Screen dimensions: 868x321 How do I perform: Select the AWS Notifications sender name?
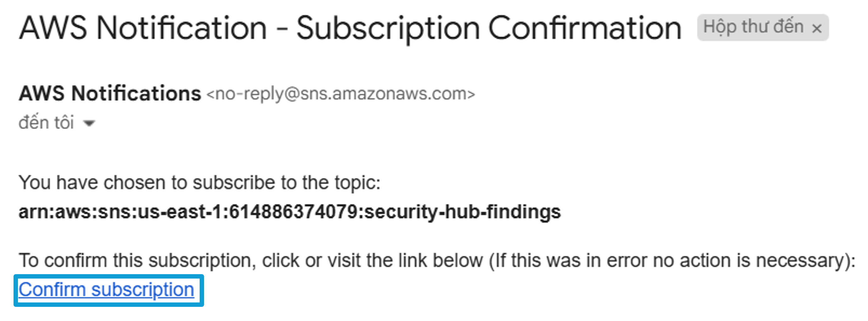[110, 93]
